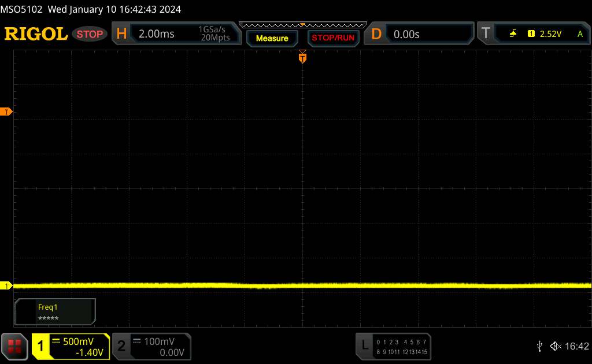Tap the 1GSa/s 20Mpts acquisition info
The width and height of the screenshot is (592, 364).
click(x=214, y=34)
